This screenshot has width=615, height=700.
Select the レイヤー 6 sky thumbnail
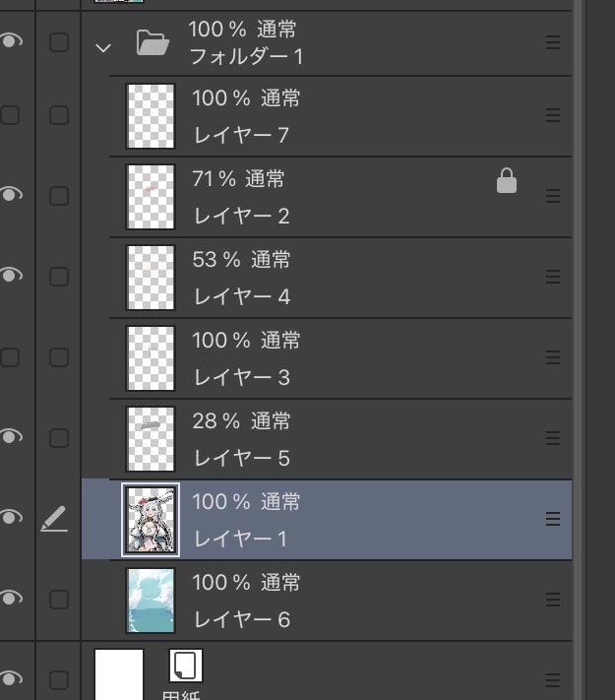point(151,601)
